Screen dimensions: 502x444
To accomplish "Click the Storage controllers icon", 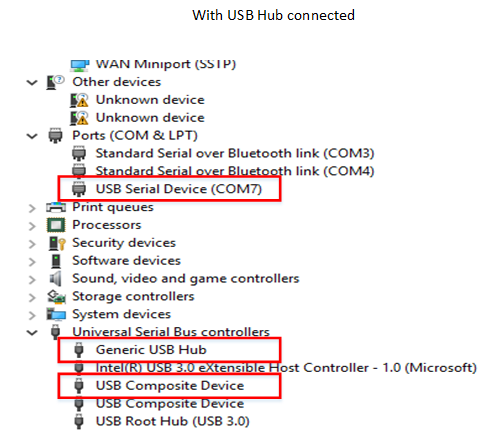I will tap(56, 297).
